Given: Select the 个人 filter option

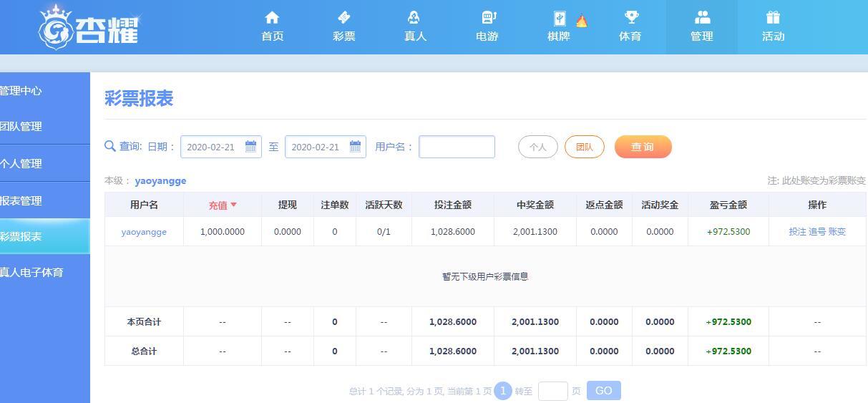Looking at the screenshot, I should click(537, 147).
